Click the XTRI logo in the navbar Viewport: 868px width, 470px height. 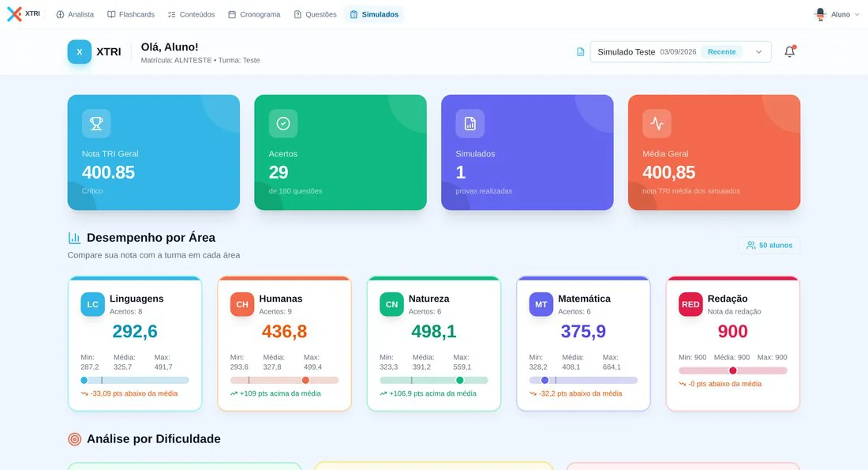click(x=23, y=14)
